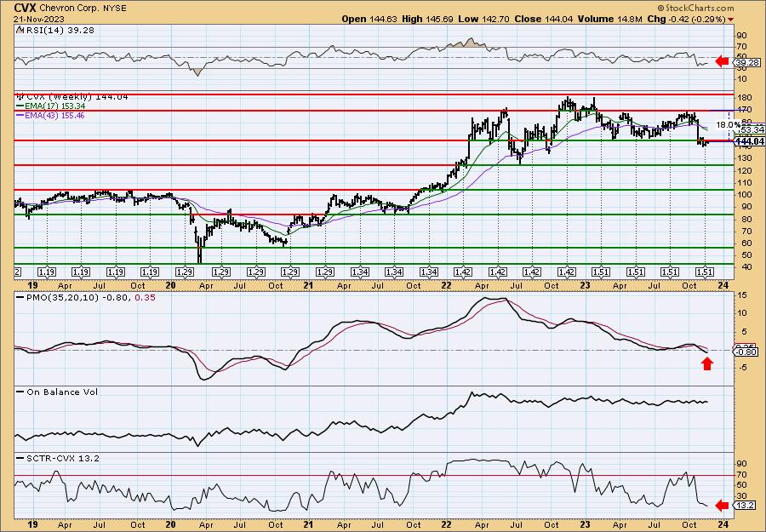The image size is (766, 532).
Task: Select the EMA(43) 155.46 legend text
Action: pyautogui.click(x=54, y=116)
